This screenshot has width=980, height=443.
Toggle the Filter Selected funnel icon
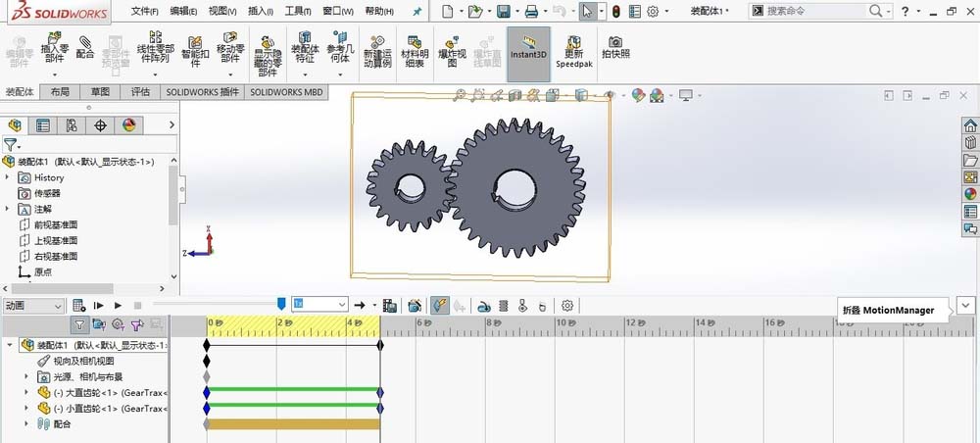click(137, 324)
